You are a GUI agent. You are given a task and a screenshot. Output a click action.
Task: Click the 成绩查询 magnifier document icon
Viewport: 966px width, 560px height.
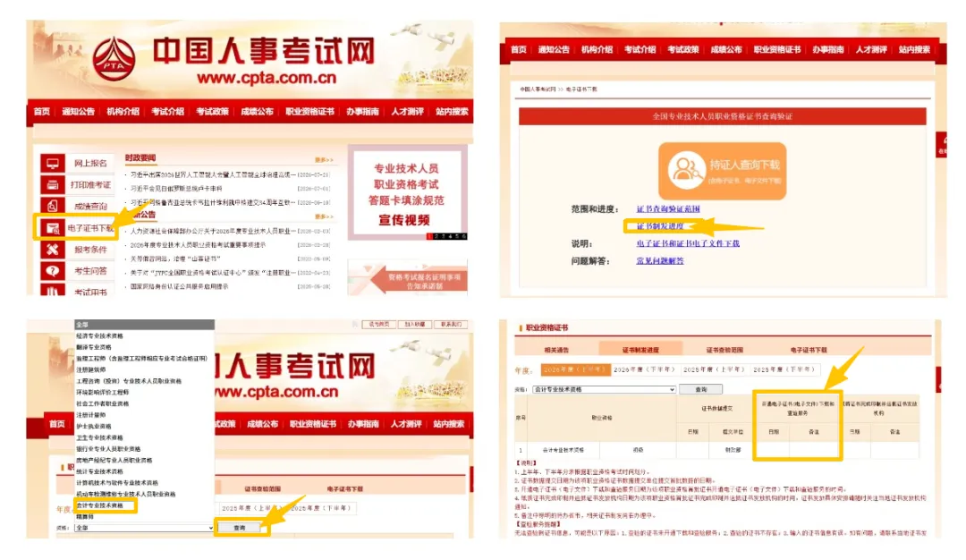(53, 207)
